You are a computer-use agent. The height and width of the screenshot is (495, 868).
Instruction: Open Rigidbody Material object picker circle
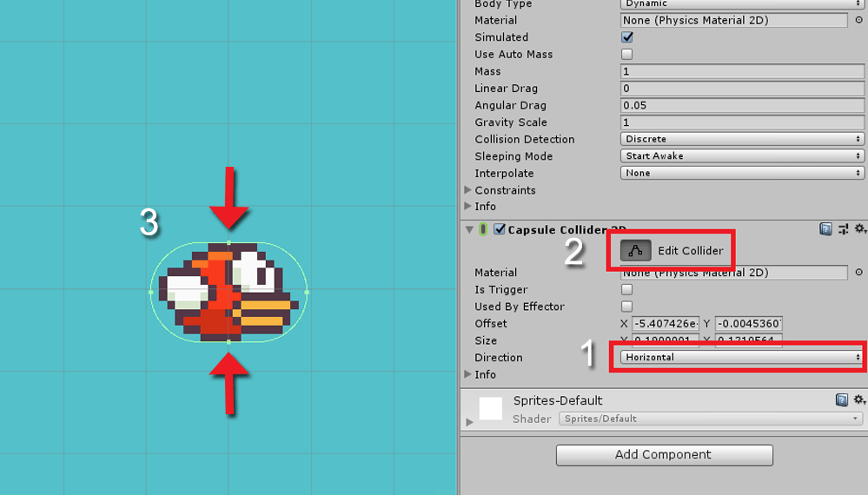(x=858, y=20)
